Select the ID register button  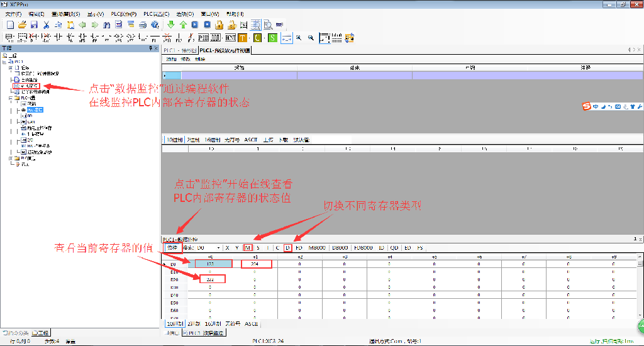[382, 248]
